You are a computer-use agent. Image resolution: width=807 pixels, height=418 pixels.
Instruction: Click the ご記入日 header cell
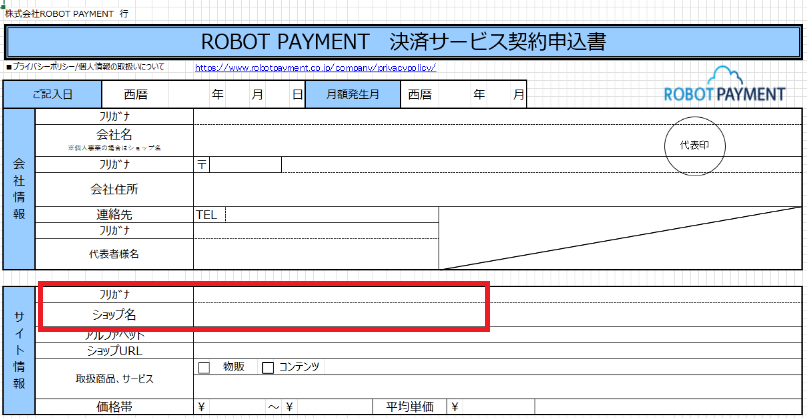coord(52,94)
